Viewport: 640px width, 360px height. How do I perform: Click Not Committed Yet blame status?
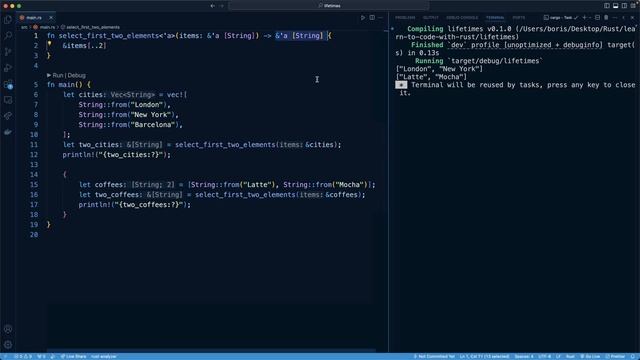click(434, 357)
